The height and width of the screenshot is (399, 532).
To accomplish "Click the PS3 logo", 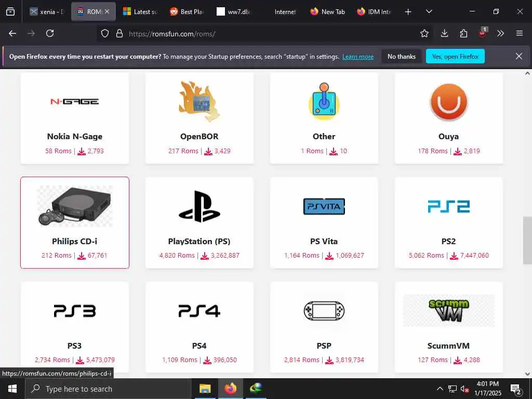I will coord(75,311).
